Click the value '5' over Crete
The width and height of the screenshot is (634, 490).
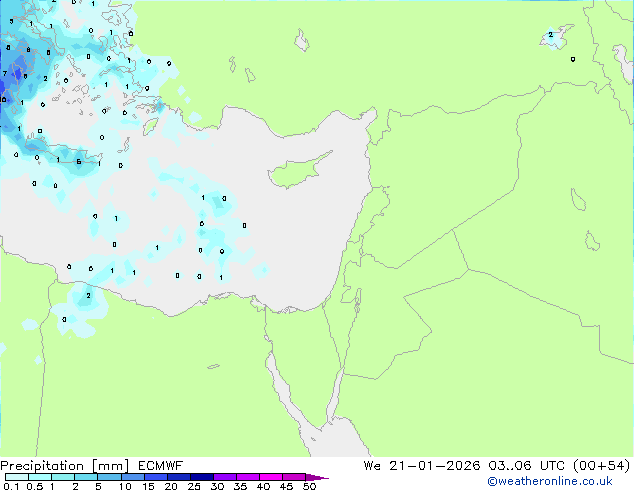[79, 162]
